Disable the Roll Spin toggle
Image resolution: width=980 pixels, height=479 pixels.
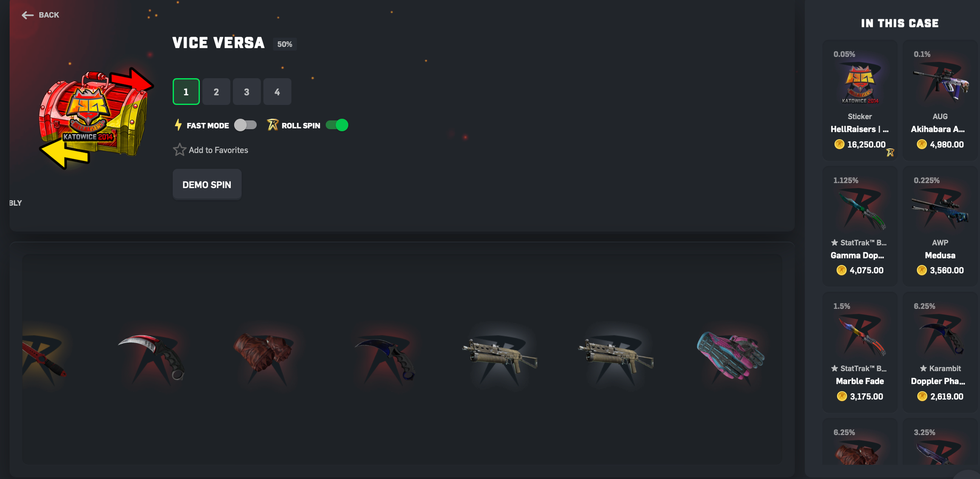(337, 125)
